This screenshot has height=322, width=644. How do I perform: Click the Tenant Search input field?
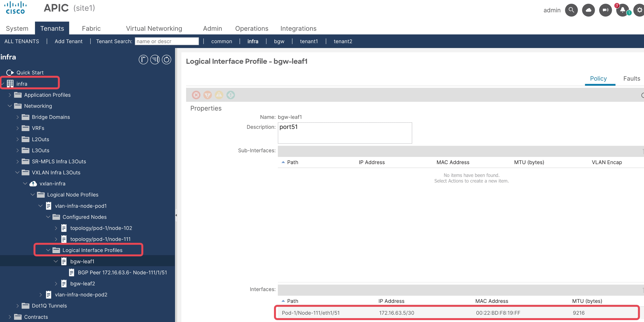(x=167, y=41)
